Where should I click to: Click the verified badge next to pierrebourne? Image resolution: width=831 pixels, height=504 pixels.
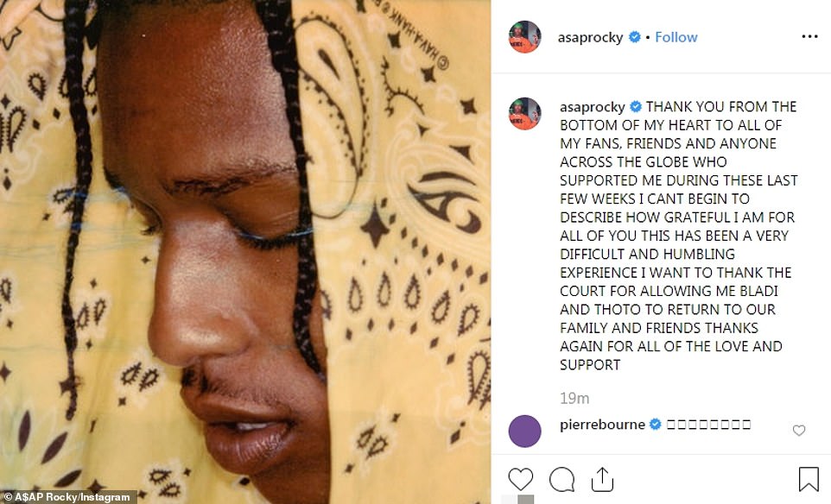656,425
